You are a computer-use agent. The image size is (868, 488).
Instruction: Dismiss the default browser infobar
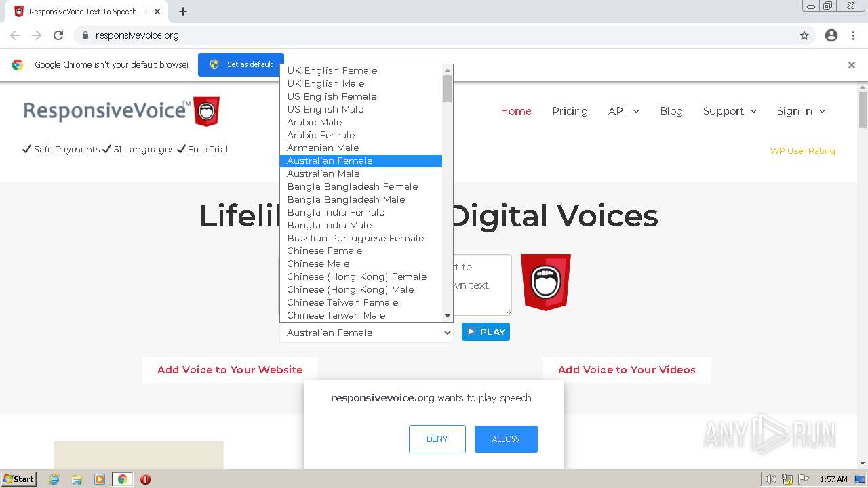pos(852,65)
